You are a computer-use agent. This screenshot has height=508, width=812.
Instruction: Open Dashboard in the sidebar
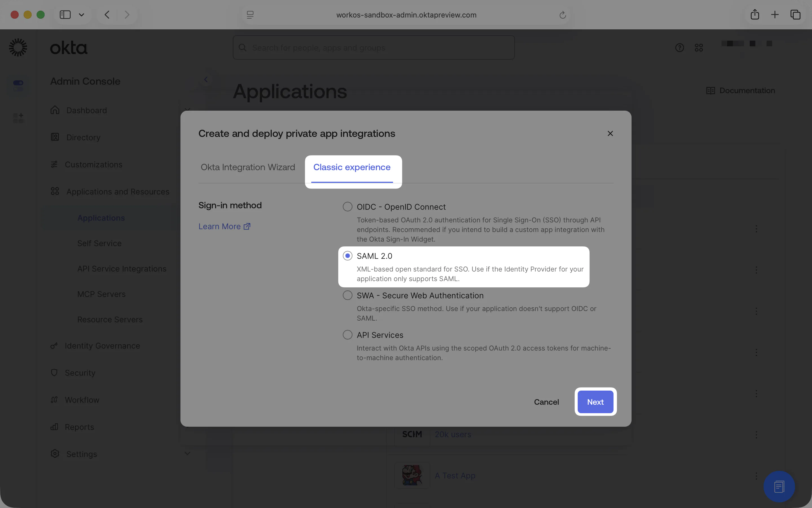tap(87, 110)
